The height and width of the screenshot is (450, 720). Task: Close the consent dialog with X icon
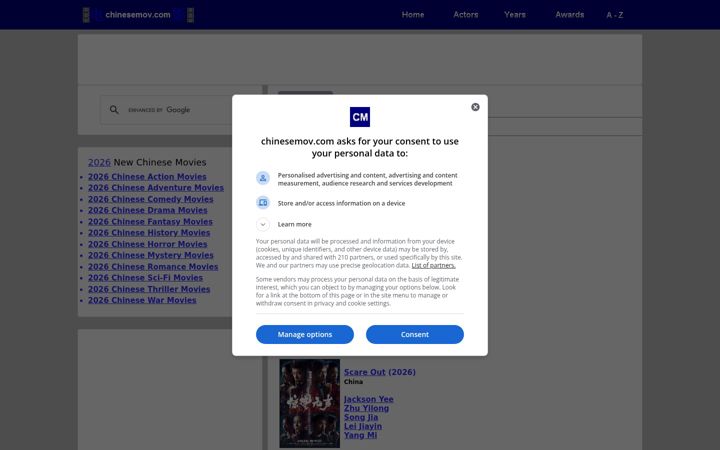click(x=475, y=107)
